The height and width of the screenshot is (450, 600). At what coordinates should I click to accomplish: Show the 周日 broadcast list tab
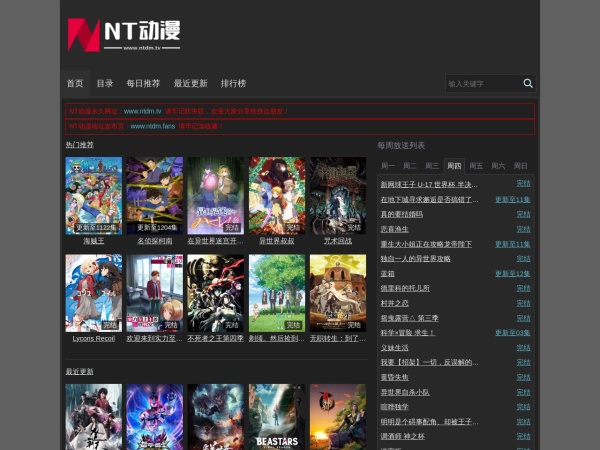520,165
